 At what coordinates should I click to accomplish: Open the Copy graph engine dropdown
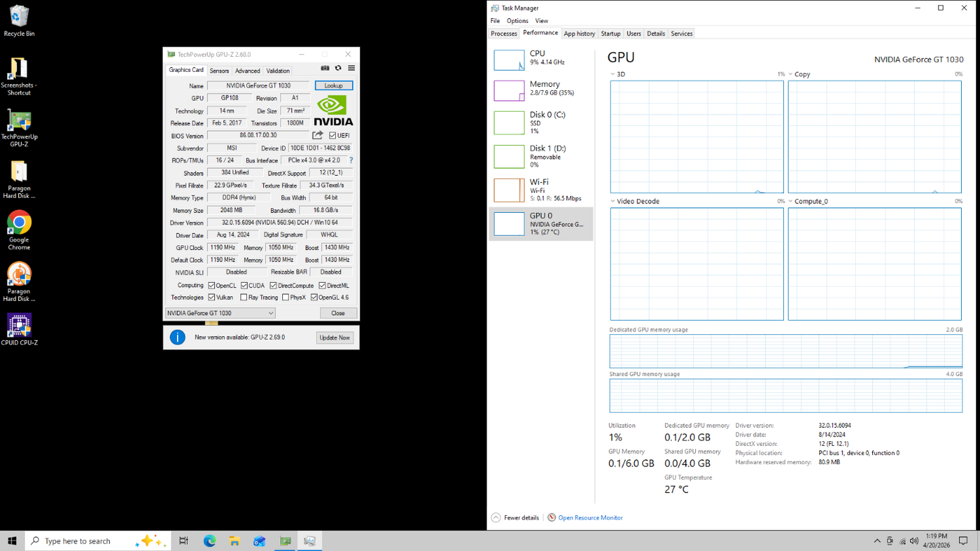tap(790, 75)
